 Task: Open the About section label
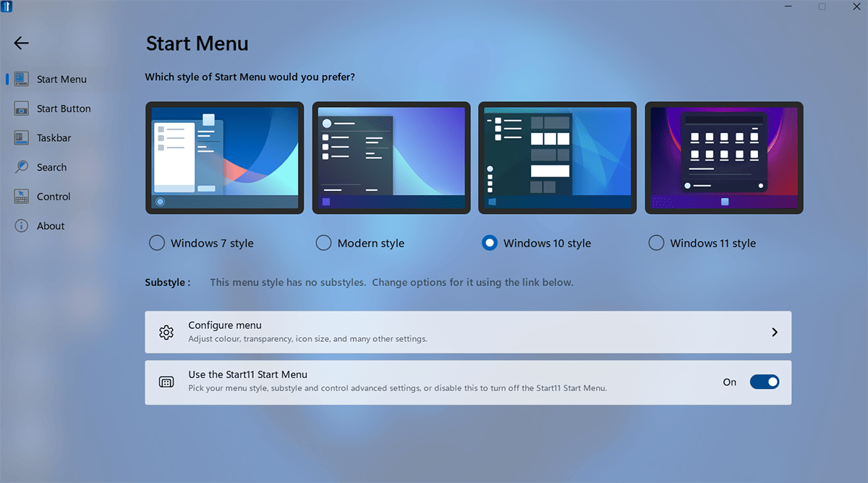51,226
